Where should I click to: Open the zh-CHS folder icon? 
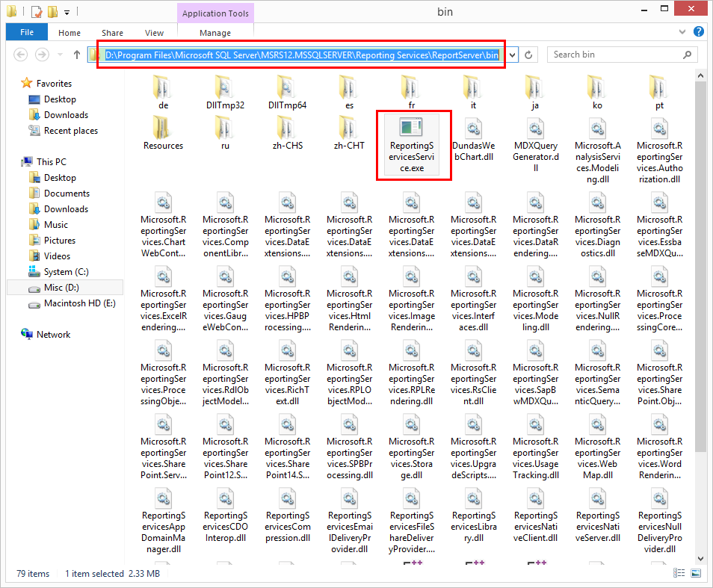287,127
